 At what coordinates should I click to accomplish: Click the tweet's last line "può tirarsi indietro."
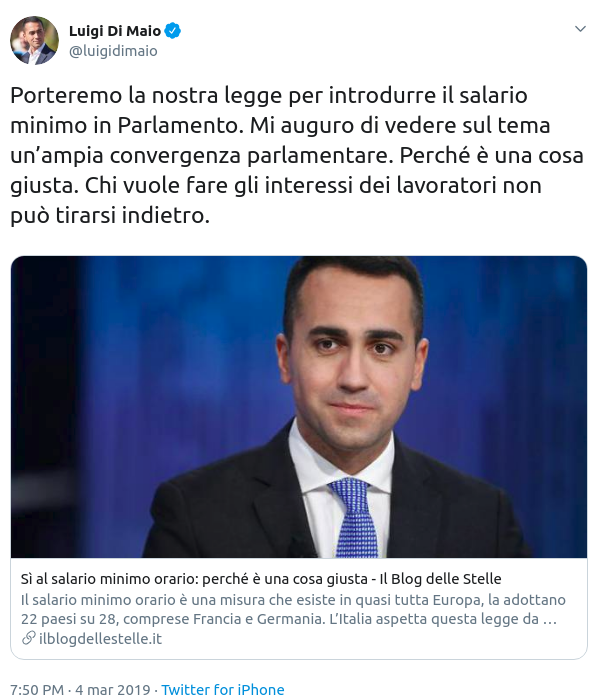click(110, 216)
